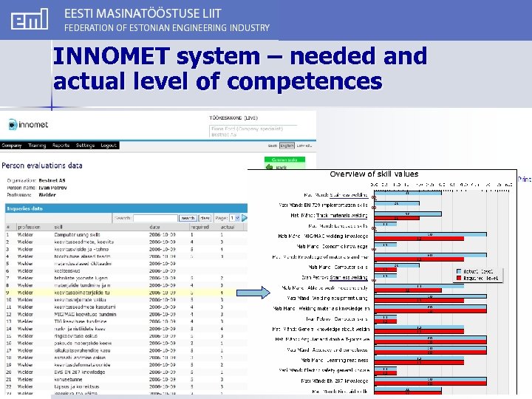Click the Print link beside the chart

[524, 179]
